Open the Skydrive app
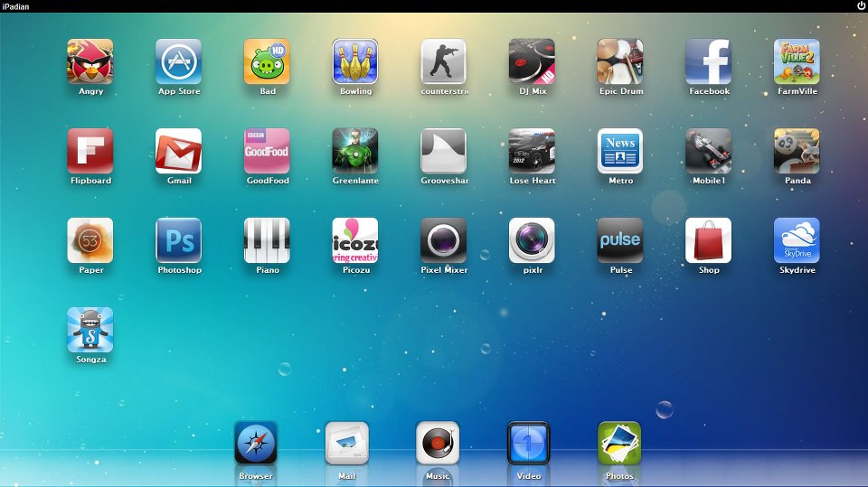 click(797, 240)
